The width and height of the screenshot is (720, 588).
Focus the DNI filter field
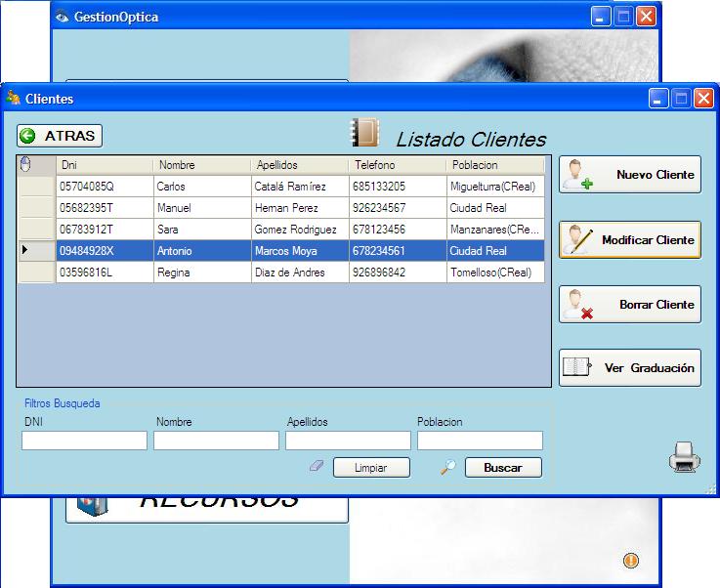coord(84,441)
